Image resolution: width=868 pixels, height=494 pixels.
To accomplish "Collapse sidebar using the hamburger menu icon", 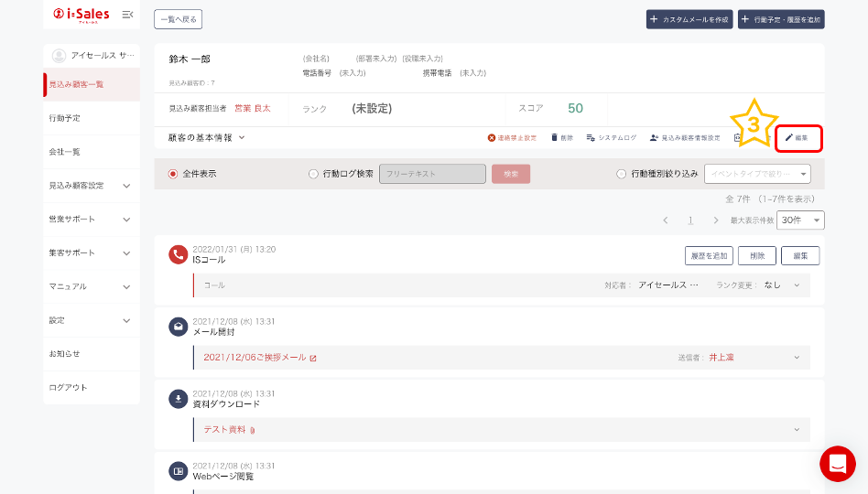I will (127, 15).
